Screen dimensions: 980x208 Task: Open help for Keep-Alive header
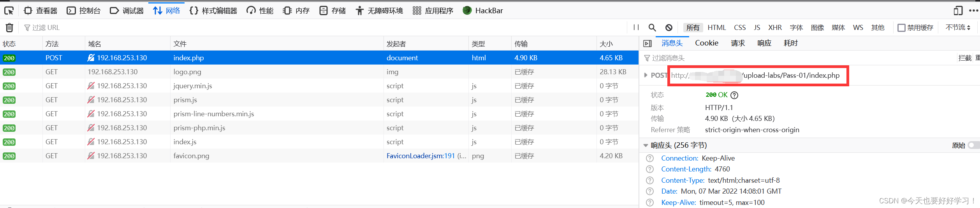click(x=650, y=203)
